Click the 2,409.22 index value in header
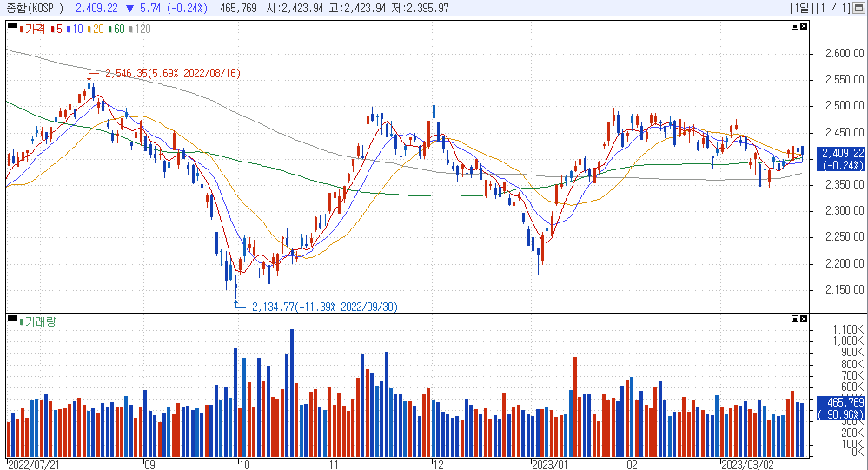 tap(96, 9)
